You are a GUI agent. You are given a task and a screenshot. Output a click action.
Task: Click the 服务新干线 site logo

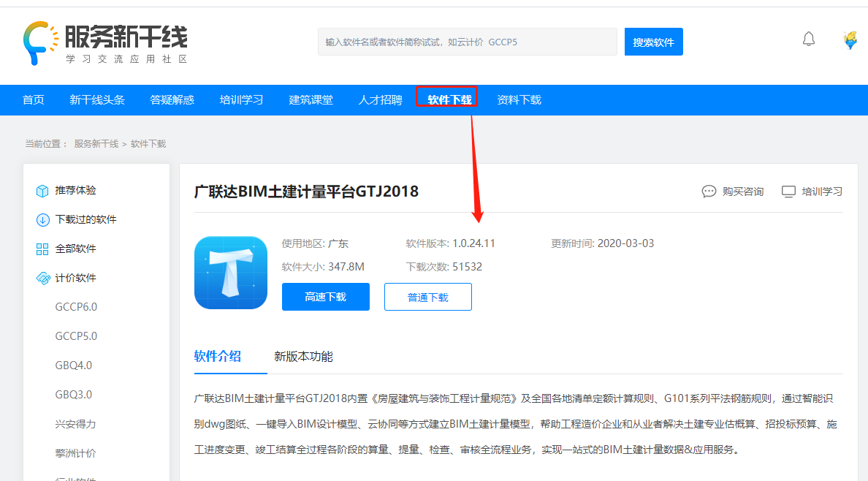click(x=105, y=43)
